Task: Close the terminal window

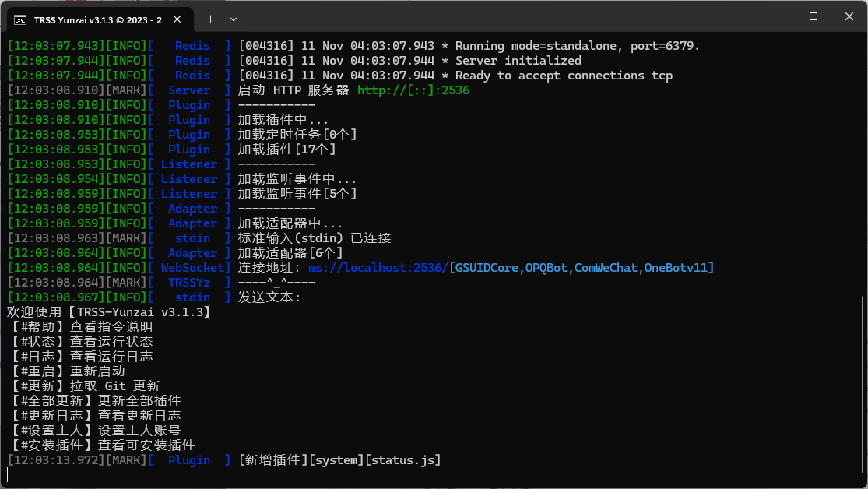Action: (x=849, y=16)
